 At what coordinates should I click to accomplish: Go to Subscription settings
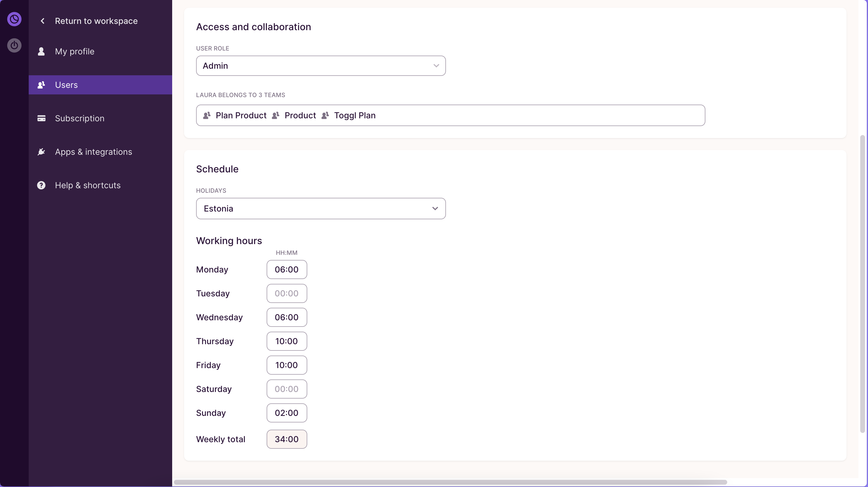(80, 118)
